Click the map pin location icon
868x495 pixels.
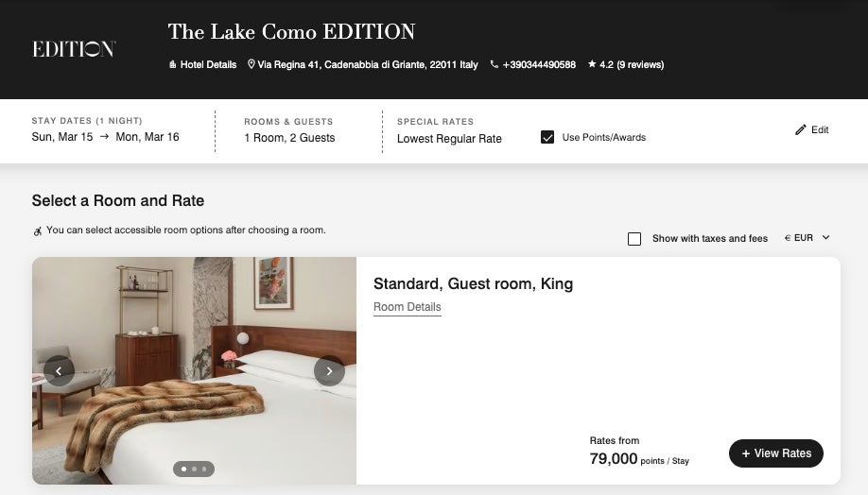[252, 65]
